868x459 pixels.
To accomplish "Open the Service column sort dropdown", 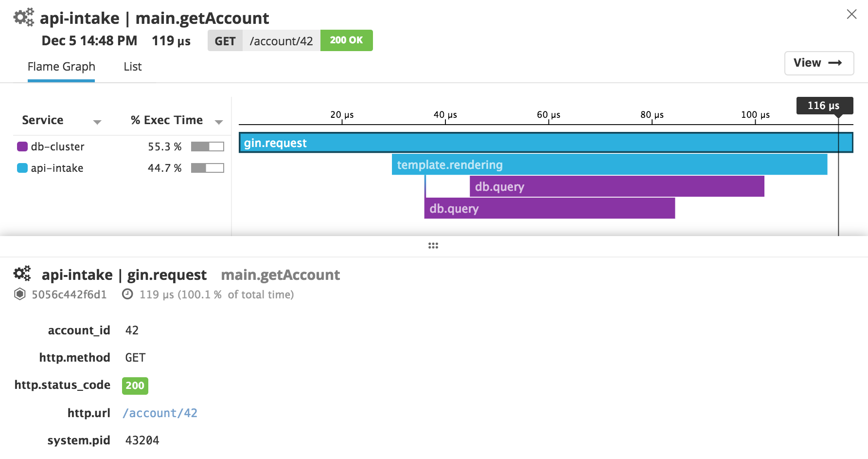I will click(97, 122).
